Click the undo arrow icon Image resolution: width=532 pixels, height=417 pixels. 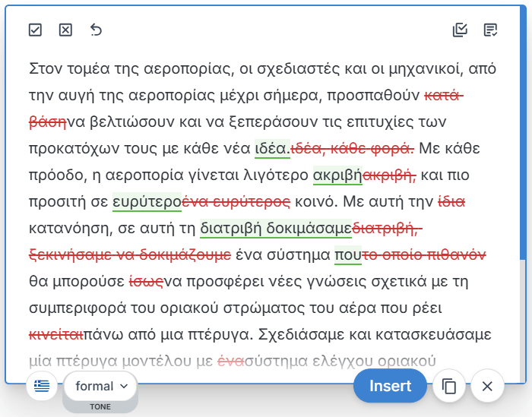click(96, 30)
